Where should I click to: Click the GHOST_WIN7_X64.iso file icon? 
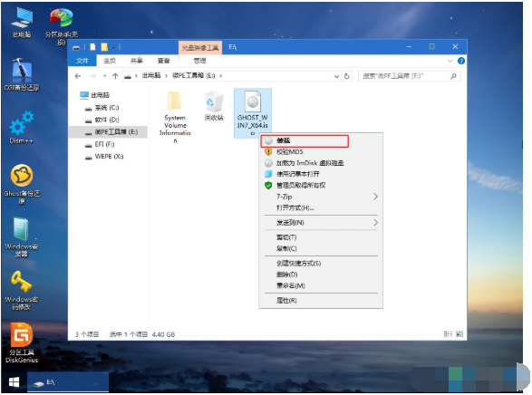click(x=253, y=113)
